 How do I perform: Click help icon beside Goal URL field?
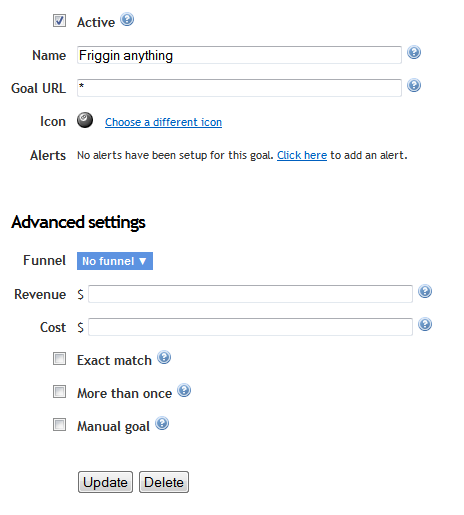coord(414,85)
